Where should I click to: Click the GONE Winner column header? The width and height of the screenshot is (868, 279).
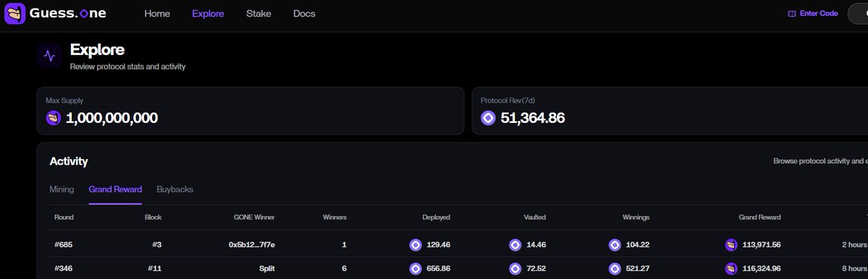pos(254,217)
